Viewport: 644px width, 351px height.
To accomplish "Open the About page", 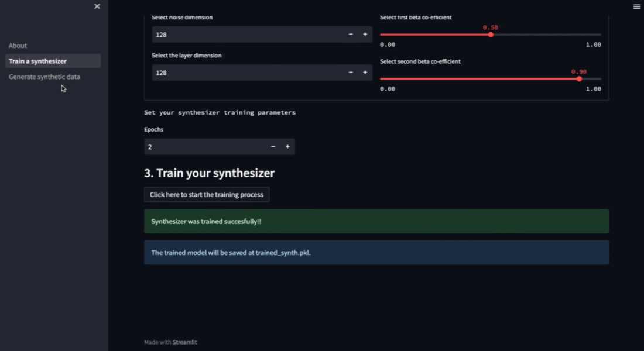I will 18,46.
